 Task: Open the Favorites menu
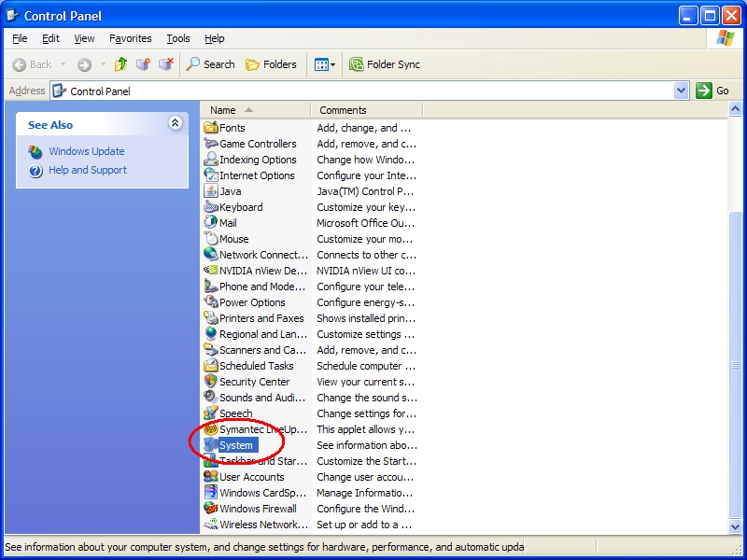(x=130, y=38)
